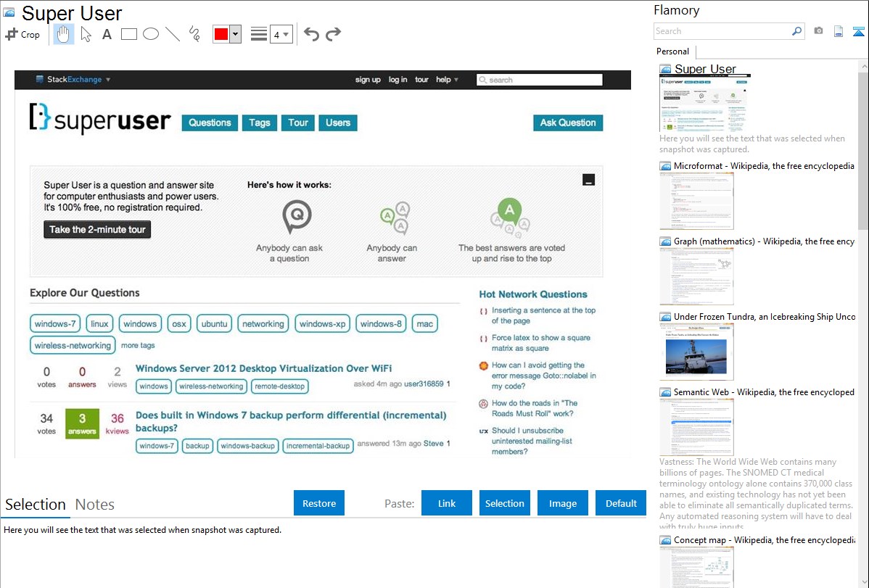Click the sign up link
The height and width of the screenshot is (588, 869).
tap(368, 80)
